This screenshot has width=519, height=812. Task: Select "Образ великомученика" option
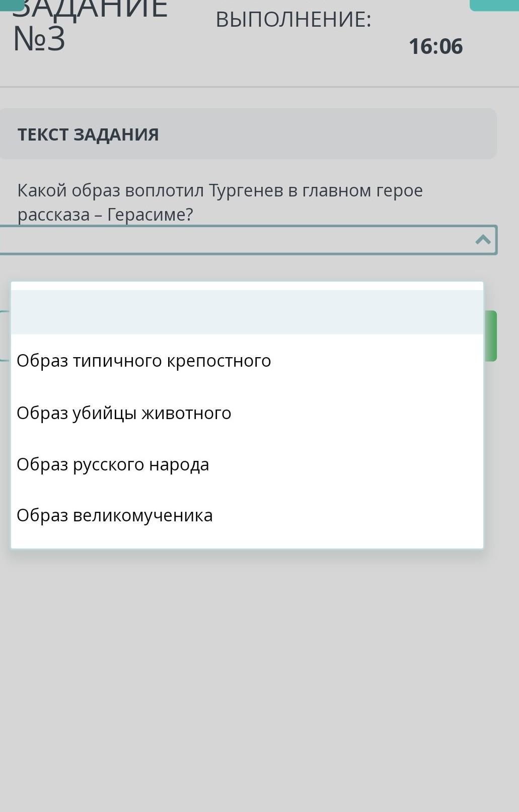(x=247, y=515)
